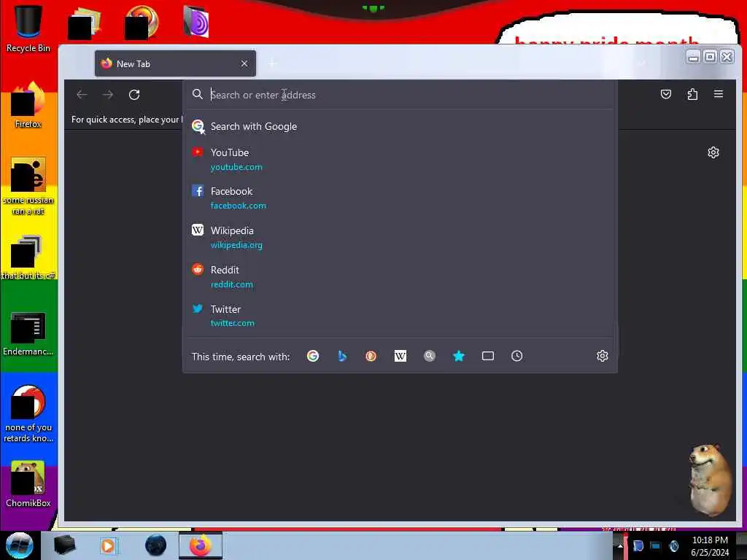Open the media player taskbar icon
The height and width of the screenshot is (560, 747).
click(108, 545)
